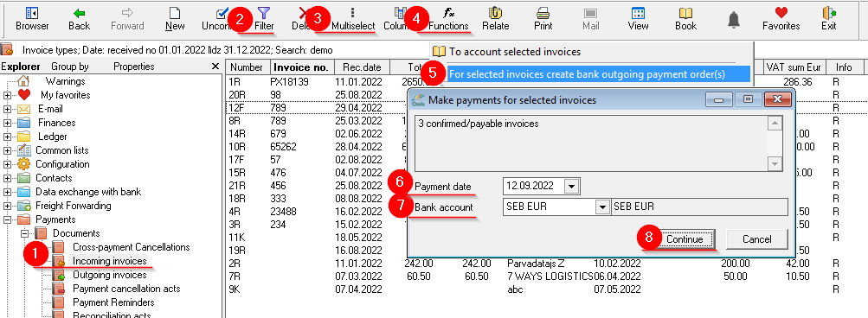868x318 pixels.
Task: Expand the Configuration tree node
Action: 7,164
